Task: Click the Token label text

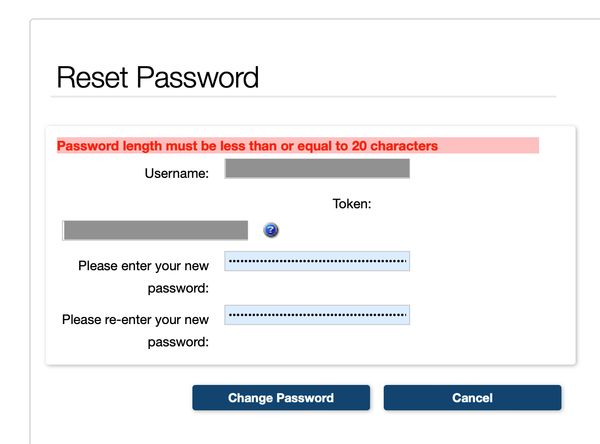Action: click(x=352, y=203)
